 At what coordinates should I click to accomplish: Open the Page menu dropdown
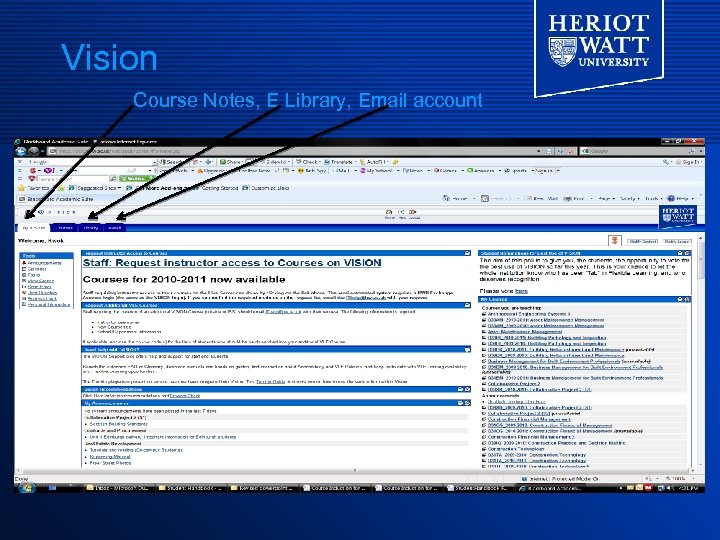(x=606, y=198)
